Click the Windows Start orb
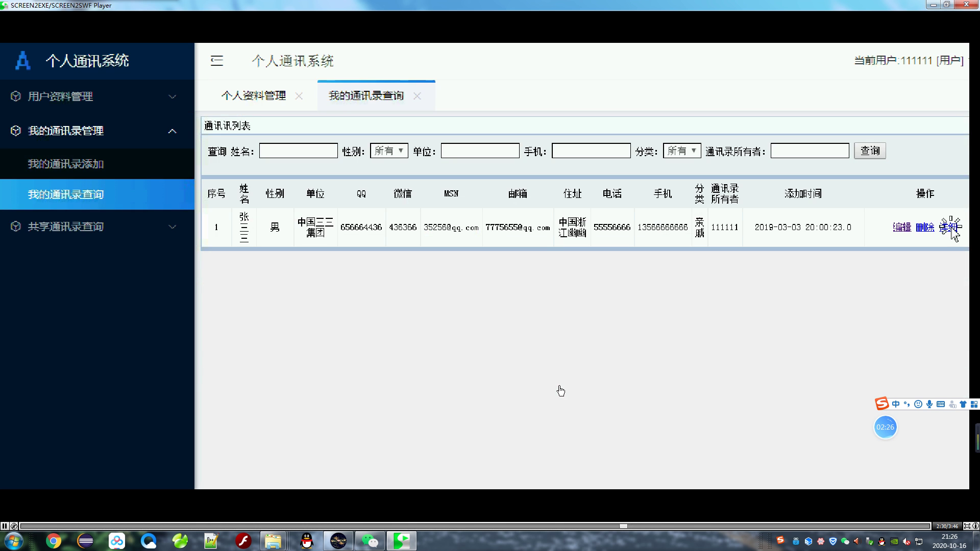980x551 pixels. (13, 541)
